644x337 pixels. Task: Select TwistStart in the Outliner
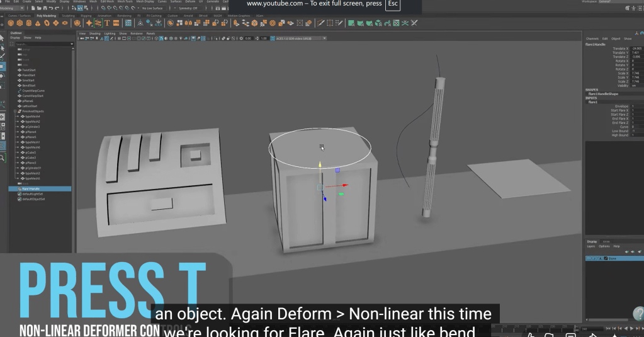(29, 70)
